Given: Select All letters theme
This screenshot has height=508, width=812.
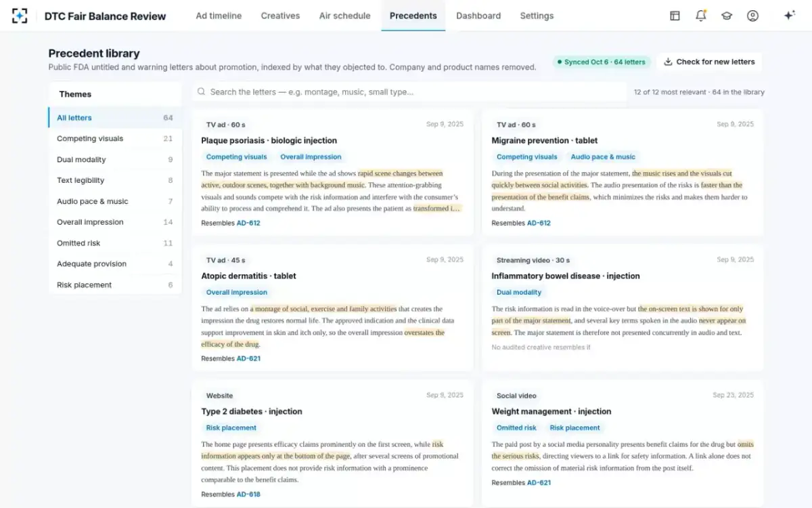Looking at the screenshot, I should coord(114,118).
